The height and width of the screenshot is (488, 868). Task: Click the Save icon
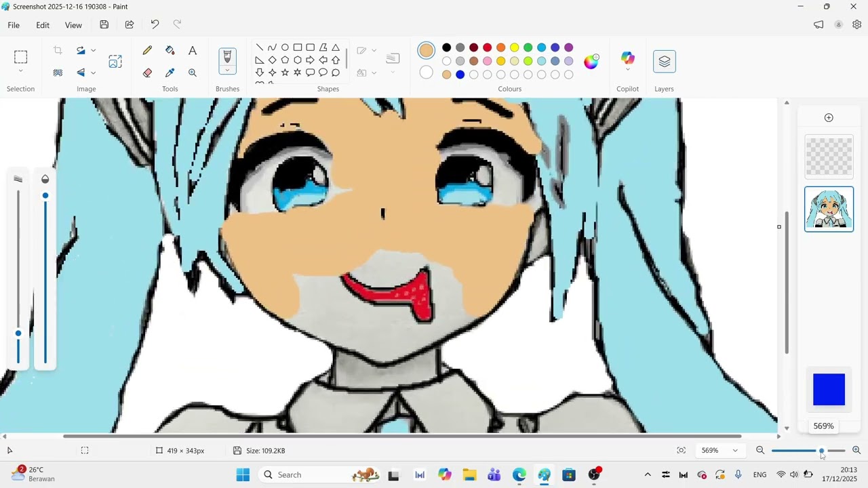point(104,25)
